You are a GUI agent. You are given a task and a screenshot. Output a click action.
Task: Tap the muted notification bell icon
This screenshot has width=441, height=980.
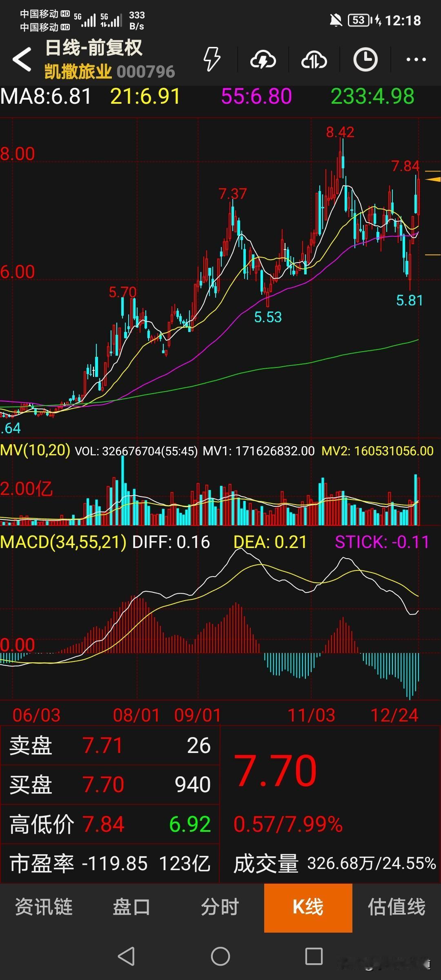point(336,20)
